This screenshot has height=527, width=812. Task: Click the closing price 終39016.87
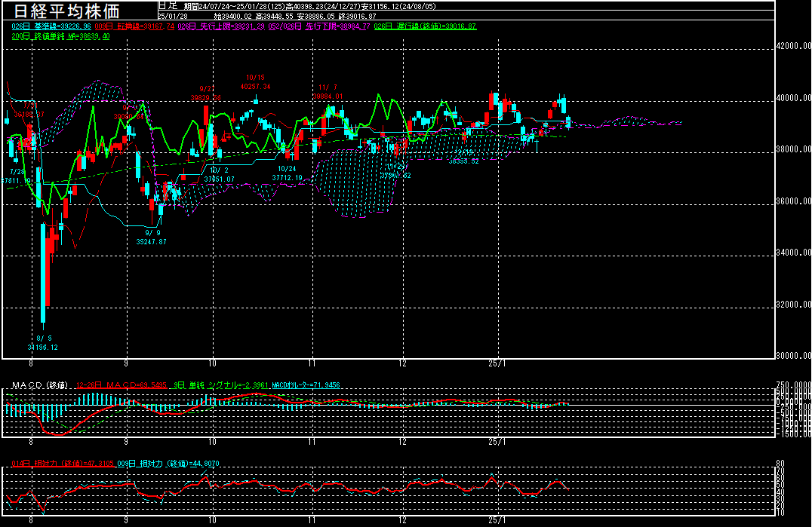tap(357, 17)
